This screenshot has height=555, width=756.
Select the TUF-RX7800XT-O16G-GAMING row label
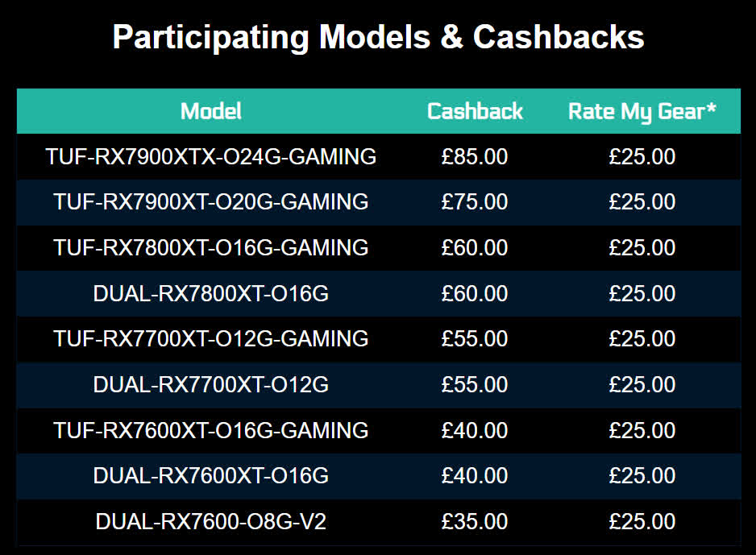click(x=210, y=247)
